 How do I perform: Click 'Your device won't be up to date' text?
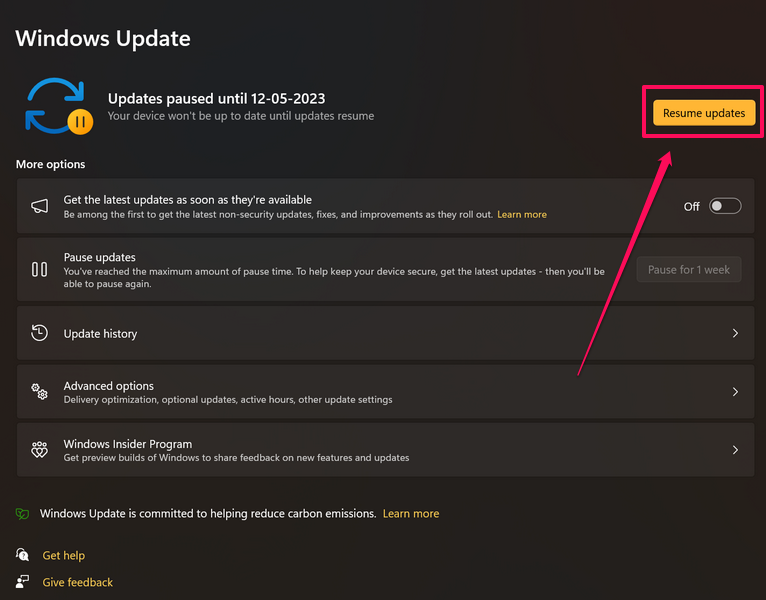(241, 116)
